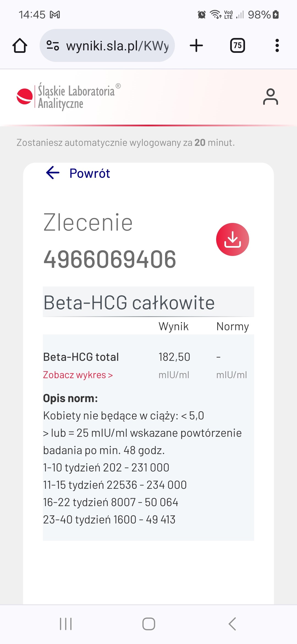Tap the Śląskie Laboratoria Analityczne logo
This screenshot has width=297, height=644.
69,97
